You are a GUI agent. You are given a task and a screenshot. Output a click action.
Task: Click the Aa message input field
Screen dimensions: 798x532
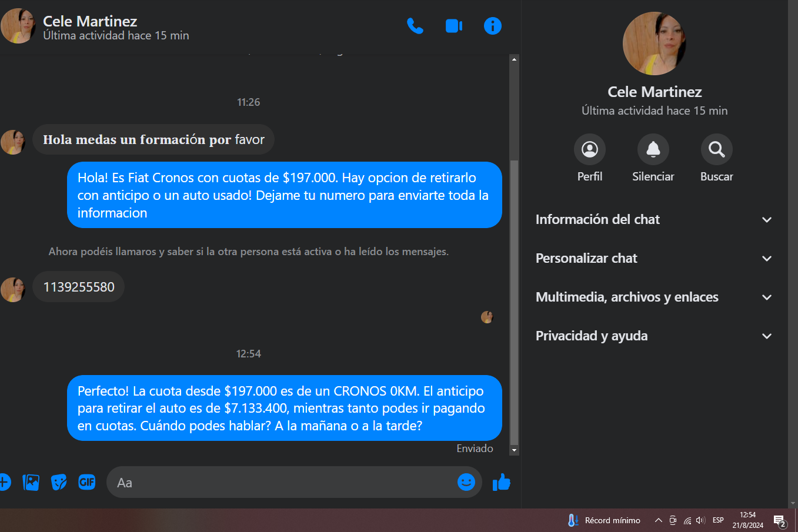click(x=282, y=483)
